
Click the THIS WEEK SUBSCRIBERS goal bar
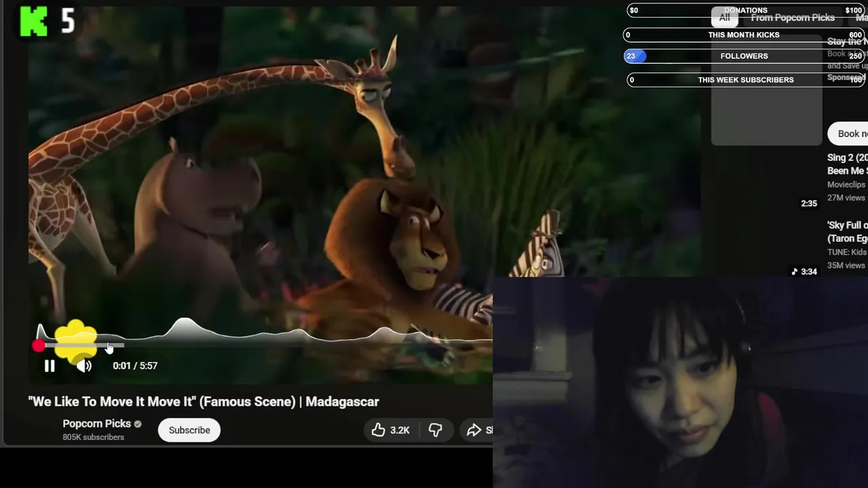tap(746, 80)
